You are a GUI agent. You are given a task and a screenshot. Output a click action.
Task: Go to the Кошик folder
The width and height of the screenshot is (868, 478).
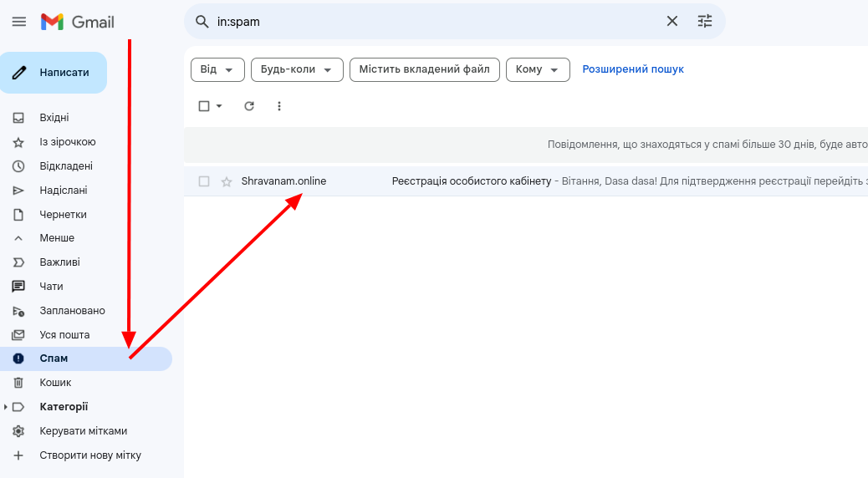(55, 383)
